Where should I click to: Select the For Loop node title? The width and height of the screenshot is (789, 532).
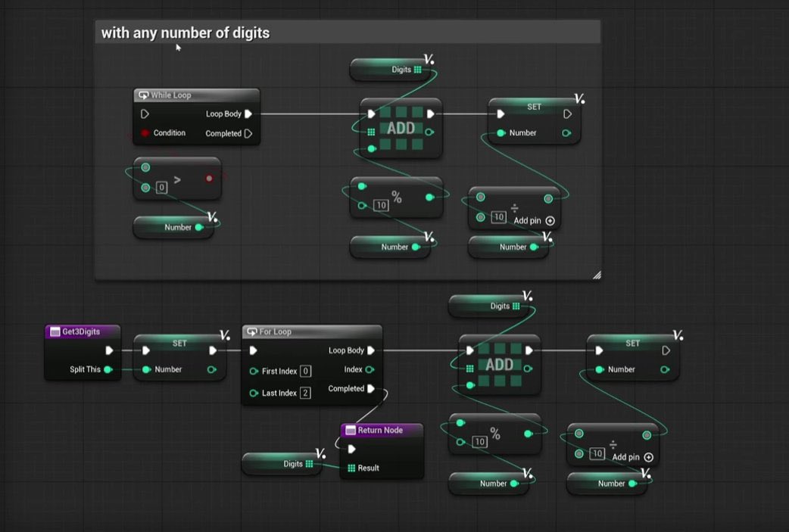pyautogui.click(x=276, y=332)
